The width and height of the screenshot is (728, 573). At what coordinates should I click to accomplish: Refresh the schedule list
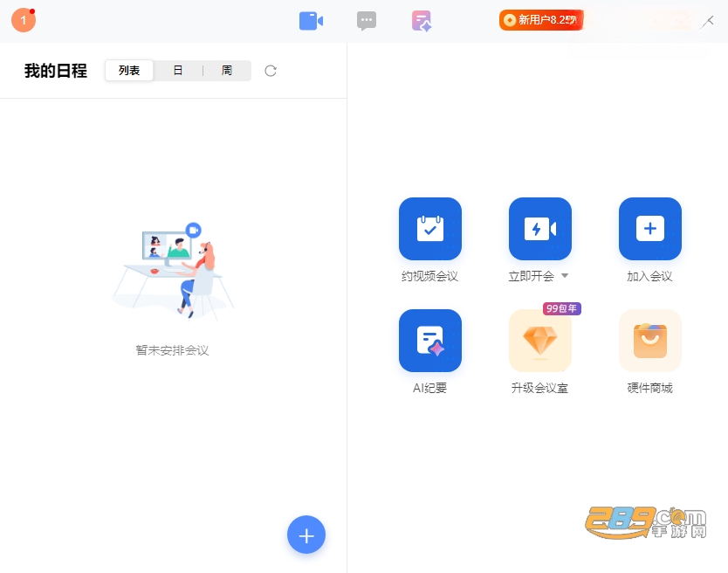[271, 71]
